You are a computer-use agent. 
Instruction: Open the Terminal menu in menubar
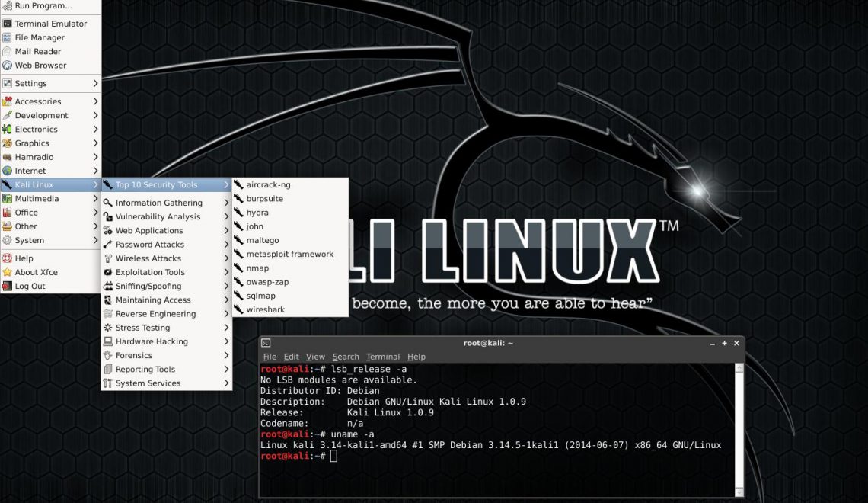pyautogui.click(x=382, y=357)
